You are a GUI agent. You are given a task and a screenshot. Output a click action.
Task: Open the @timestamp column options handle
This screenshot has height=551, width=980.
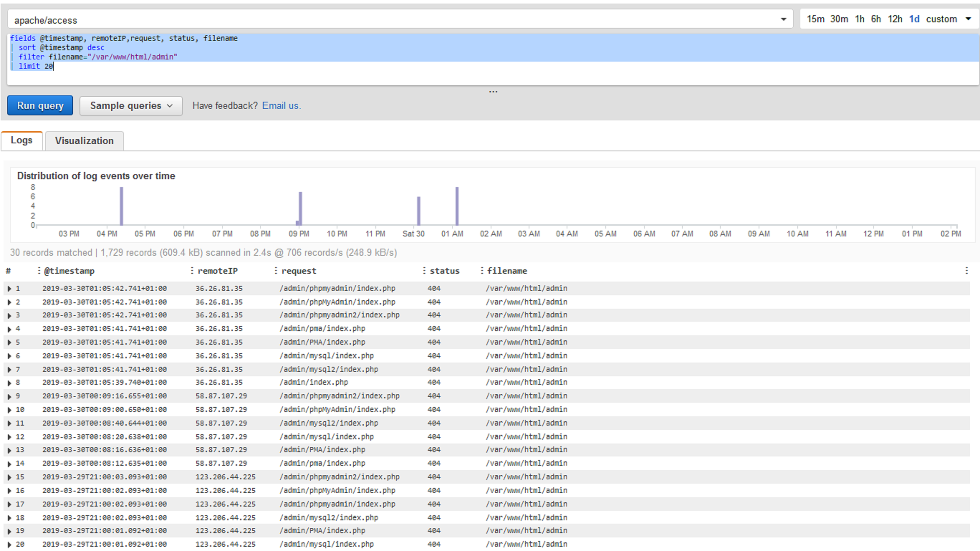39,270
